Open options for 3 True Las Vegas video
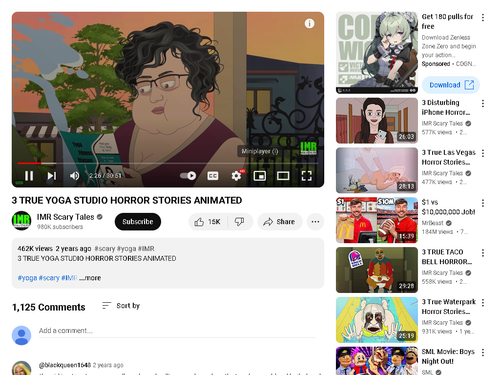This screenshot has height=375, width=500. pyautogui.click(x=483, y=153)
